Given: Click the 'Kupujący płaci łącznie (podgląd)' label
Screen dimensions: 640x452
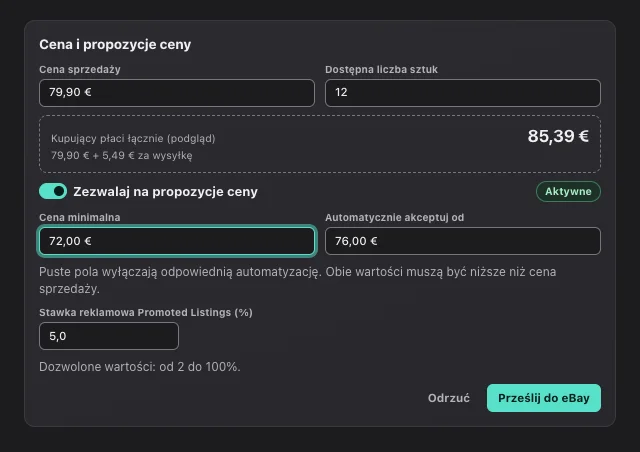Looking at the screenshot, I should coord(133,138).
